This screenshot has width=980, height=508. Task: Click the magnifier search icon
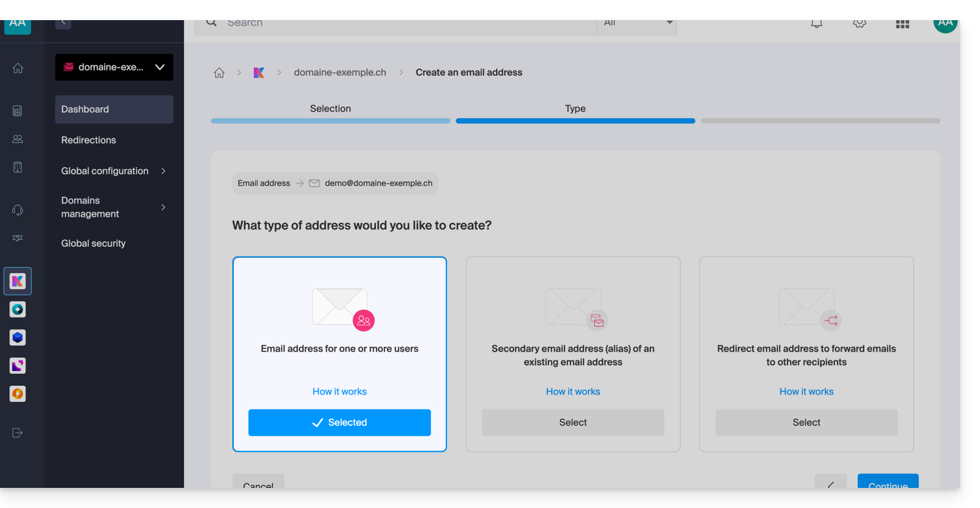coord(211,23)
